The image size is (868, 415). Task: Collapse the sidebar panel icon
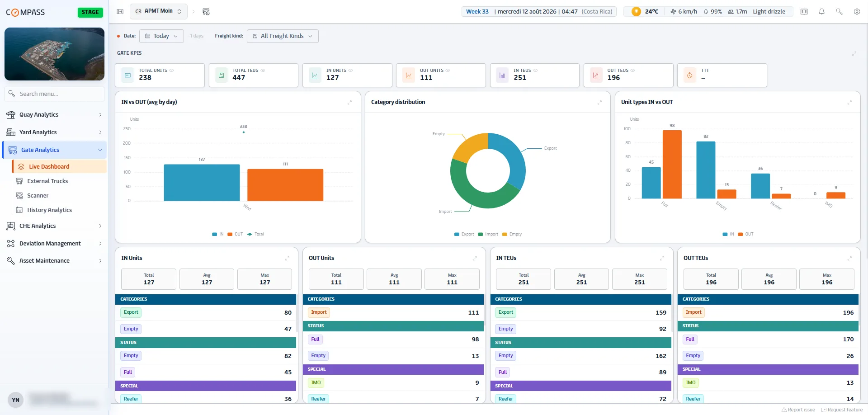120,11
